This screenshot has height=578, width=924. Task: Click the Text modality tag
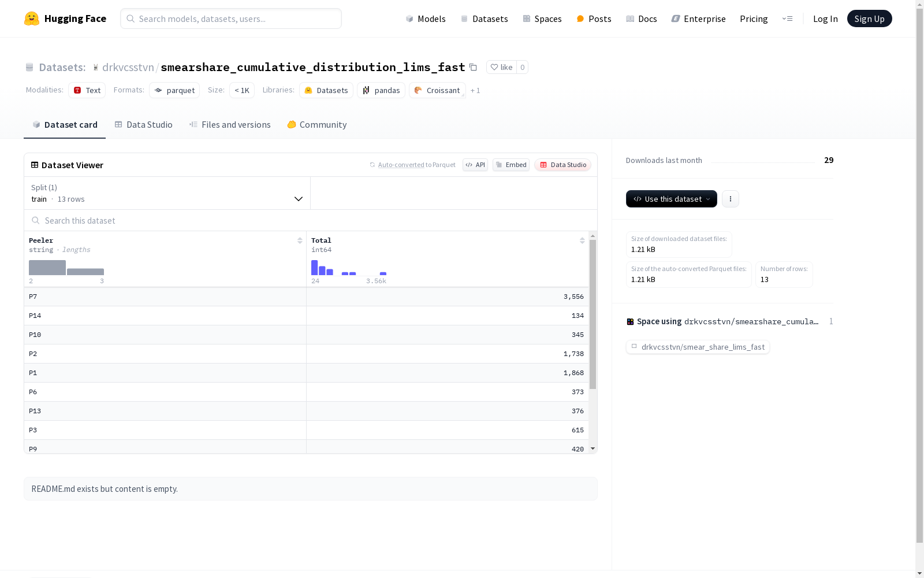(87, 90)
